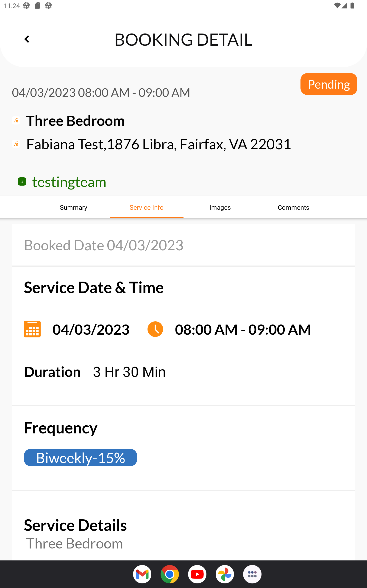Viewport: 367px width, 588px height.
Task: Tap the 08:00 AM - 09:00 AM service time
Action: point(243,329)
